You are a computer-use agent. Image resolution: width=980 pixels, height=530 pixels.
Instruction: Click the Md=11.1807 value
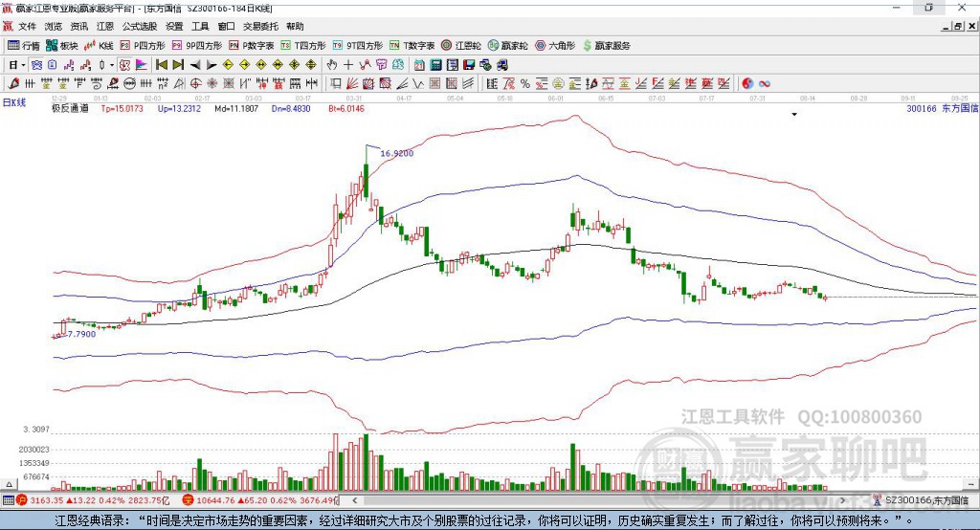(236, 109)
